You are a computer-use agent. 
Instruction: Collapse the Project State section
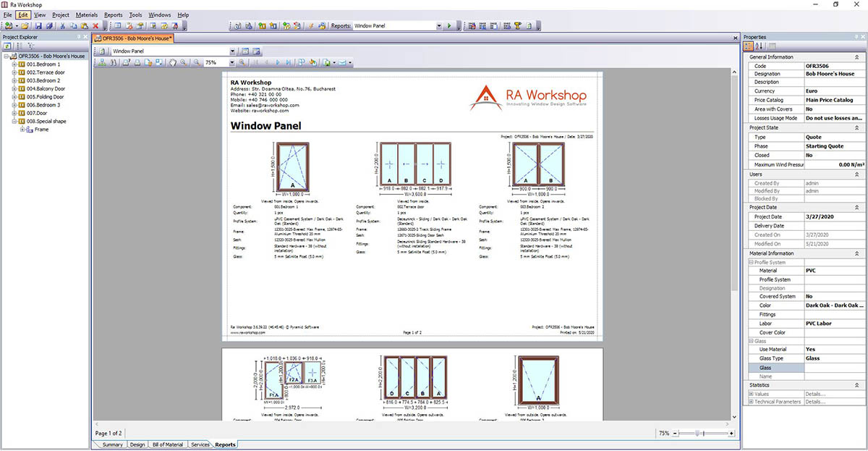(857, 127)
